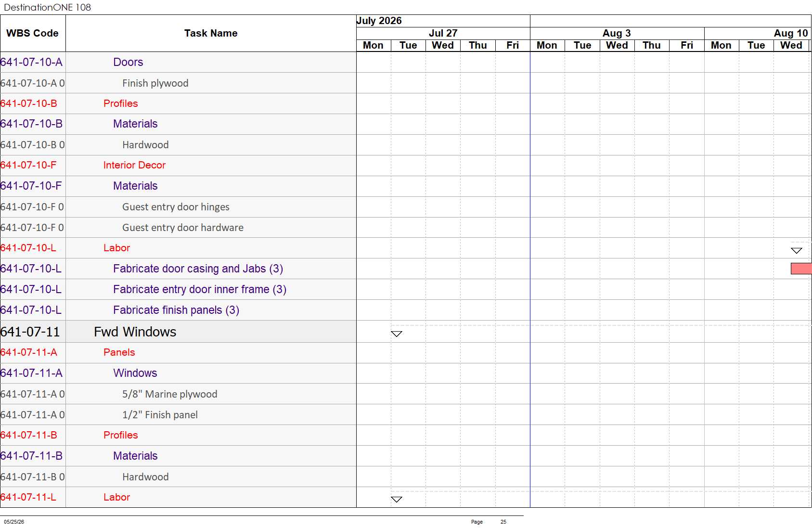
Task: Click the Fwd Windows summary start marker
Action: (397, 334)
